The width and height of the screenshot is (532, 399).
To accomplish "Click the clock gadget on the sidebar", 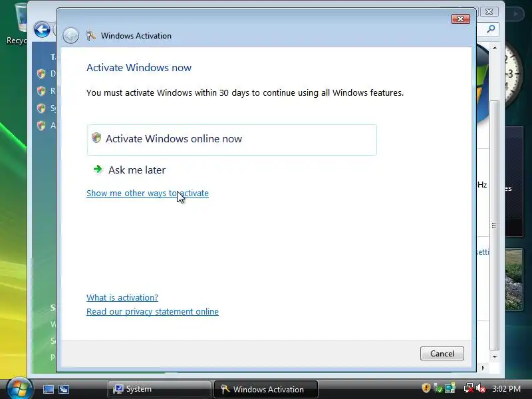I will pyautogui.click(x=512, y=74).
